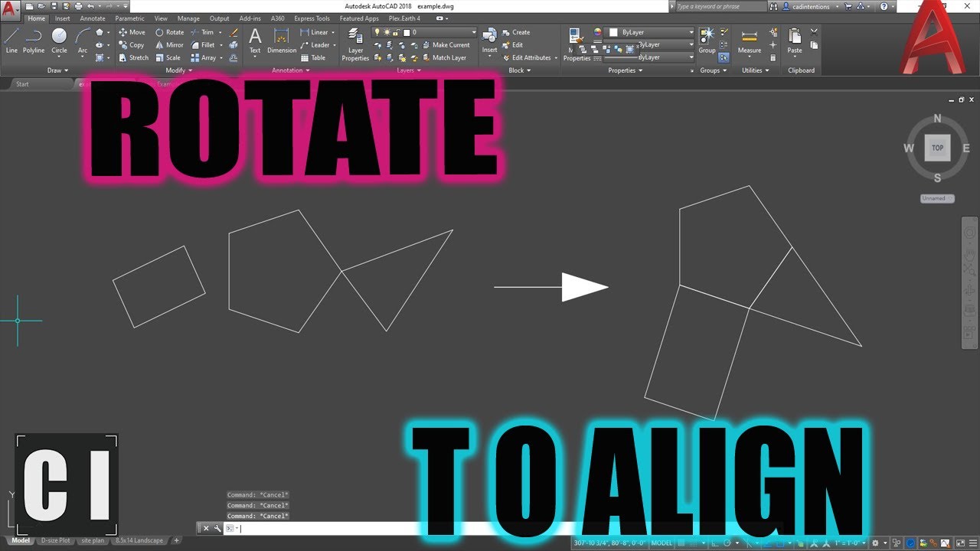Activate the Move command
The width and height of the screenshot is (980, 551).
click(132, 32)
